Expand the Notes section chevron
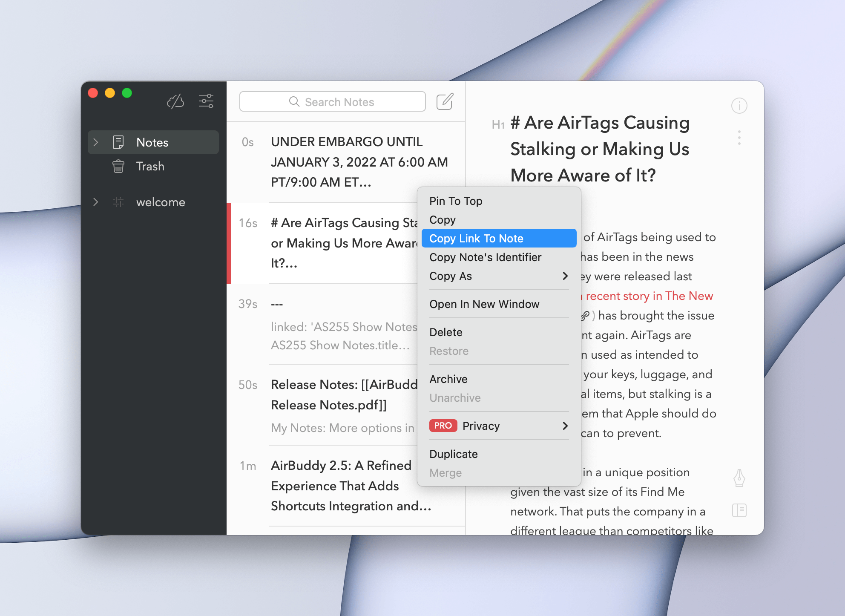 (x=96, y=142)
